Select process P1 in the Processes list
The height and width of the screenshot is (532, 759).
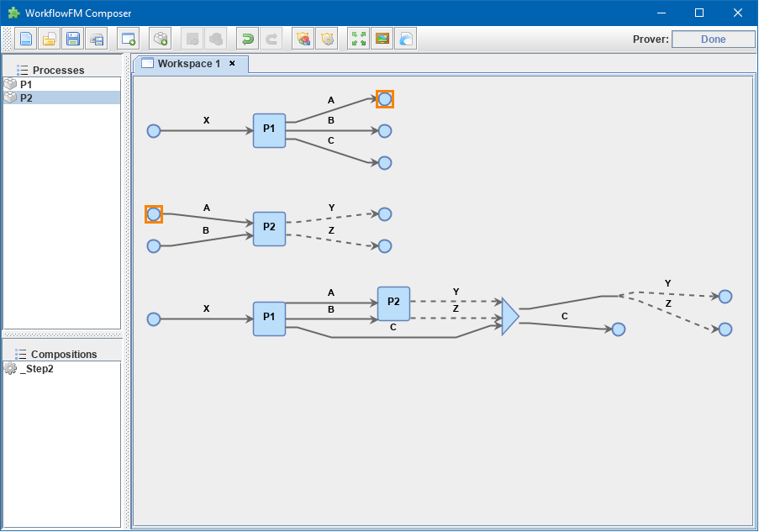pyautogui.click(x=25, y=83)
